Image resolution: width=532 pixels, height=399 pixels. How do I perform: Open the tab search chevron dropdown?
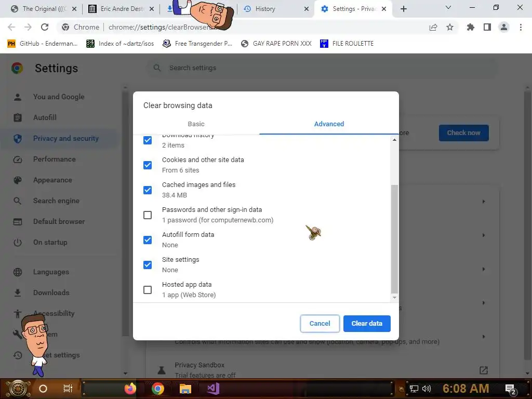point(448,7)
